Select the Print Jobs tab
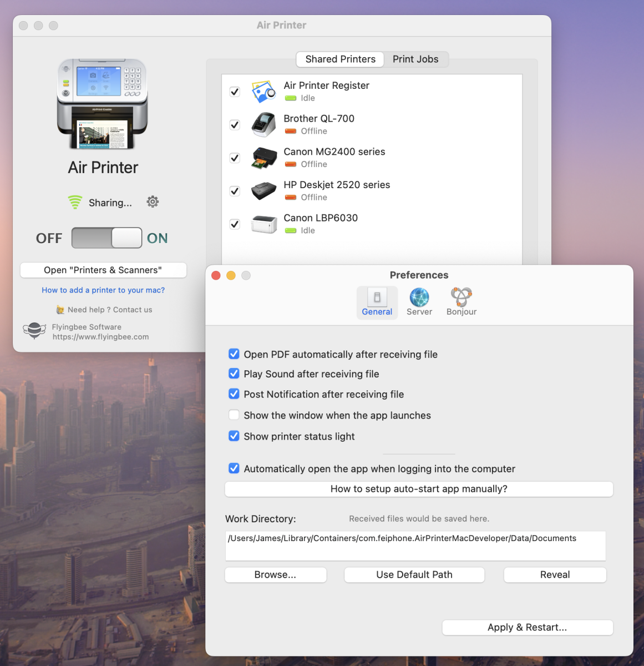 click(415, 59)
